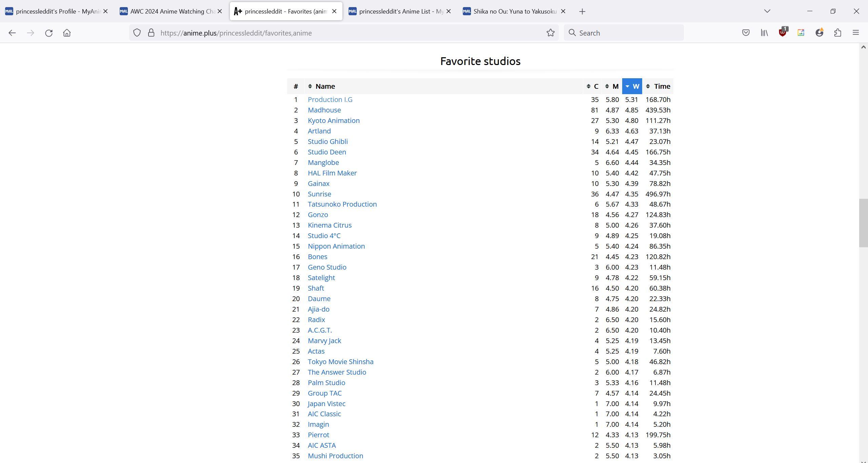868x463 pixels.
Task: Go to the browser home icon
Action: [67, 33]
